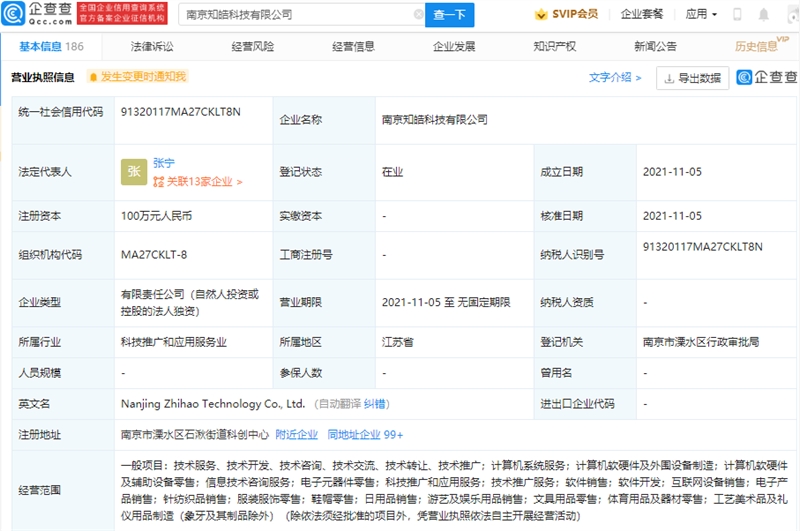Select registered address 南京市溧水区石湫街道科创中心
800x531 pixels.
[195, 435]
